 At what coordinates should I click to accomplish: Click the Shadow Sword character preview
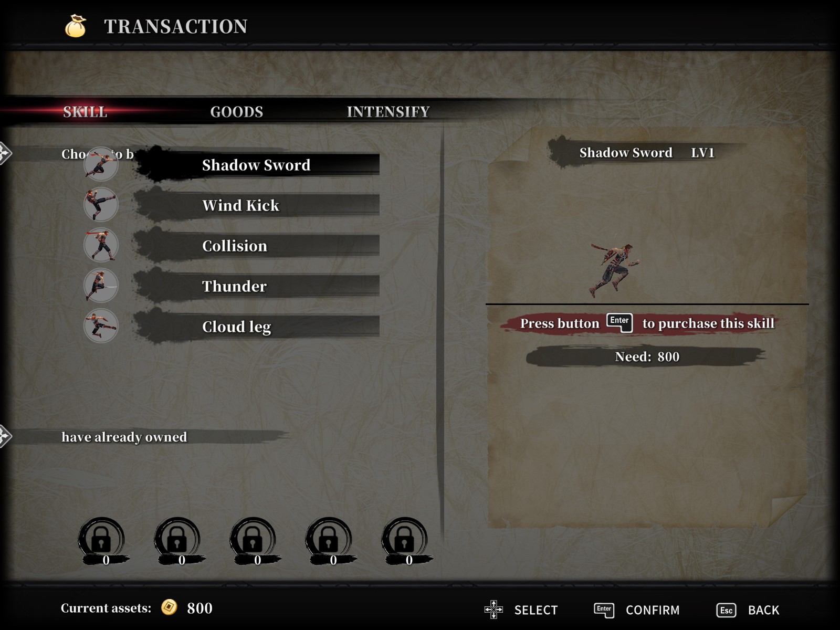click(x=615, y=270)
